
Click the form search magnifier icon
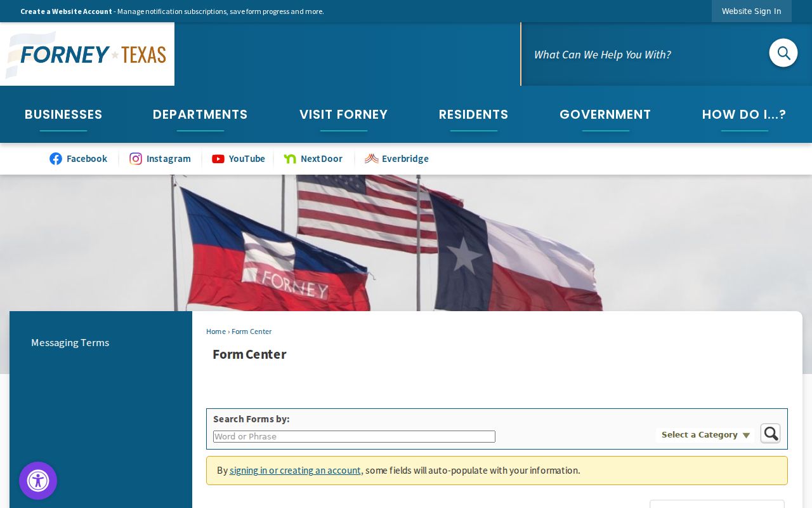click(x=770, y=434)
